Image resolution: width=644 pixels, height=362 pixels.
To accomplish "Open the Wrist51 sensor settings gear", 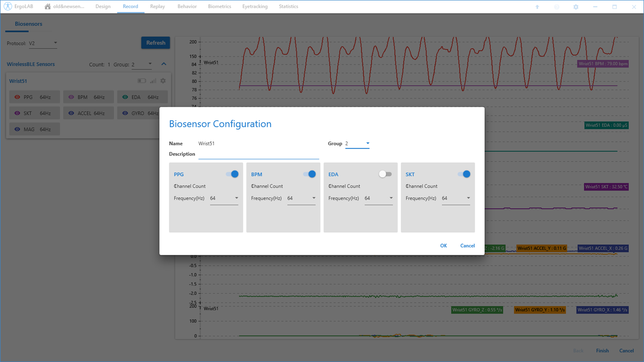I will 163,81.
